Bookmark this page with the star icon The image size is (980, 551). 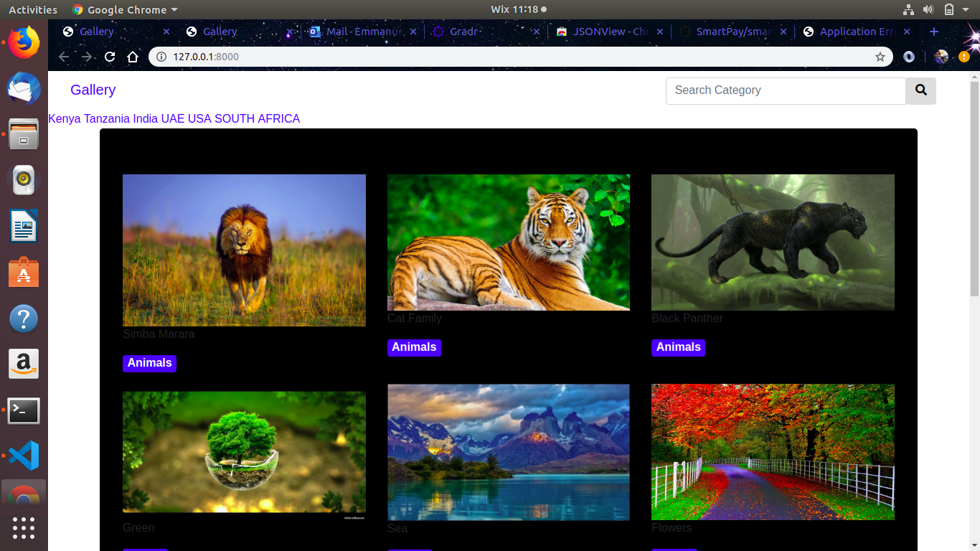(880, 57)
